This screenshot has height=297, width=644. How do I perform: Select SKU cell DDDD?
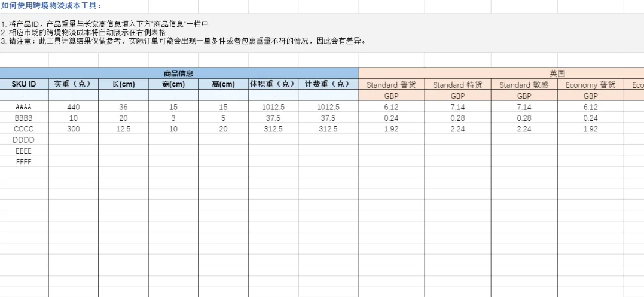tap(24, 140)
